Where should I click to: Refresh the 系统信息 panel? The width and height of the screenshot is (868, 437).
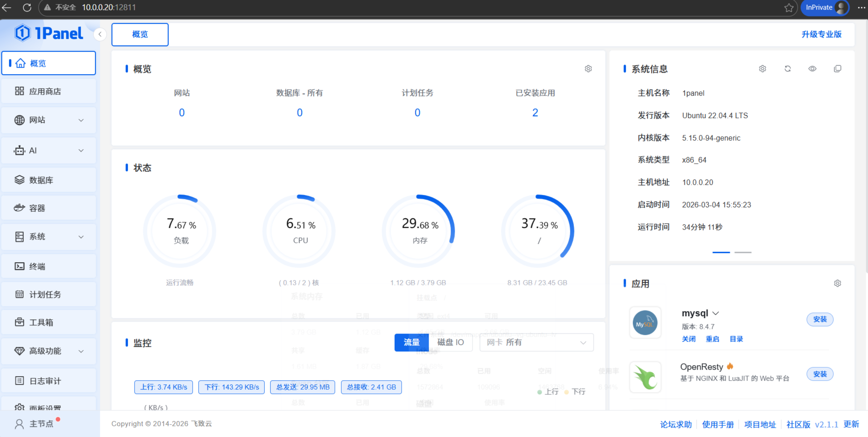pyautogui.click(x=788, y=69)
